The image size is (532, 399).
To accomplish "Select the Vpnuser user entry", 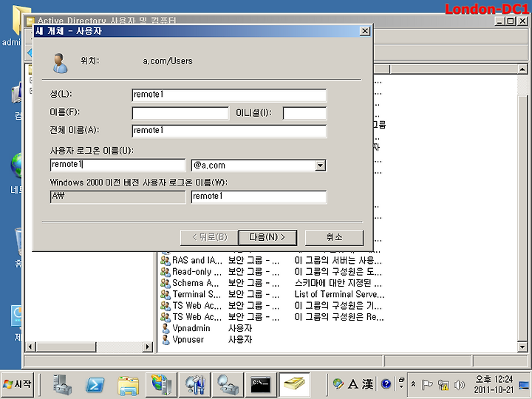I will click(207, 340).
